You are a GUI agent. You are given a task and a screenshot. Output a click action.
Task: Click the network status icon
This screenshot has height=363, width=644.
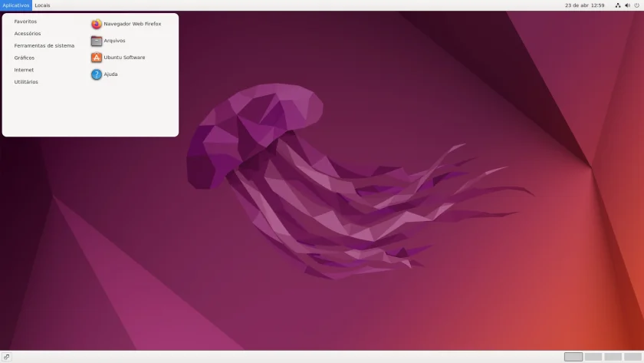click(x=618, y=5)
